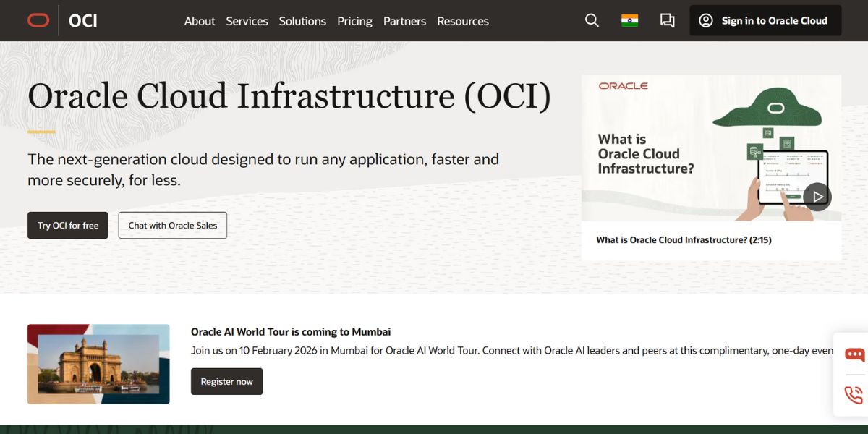Viewport: 868px width, 434px height.
Task: Click the floating phone contact icon
Action: (854, 393)
